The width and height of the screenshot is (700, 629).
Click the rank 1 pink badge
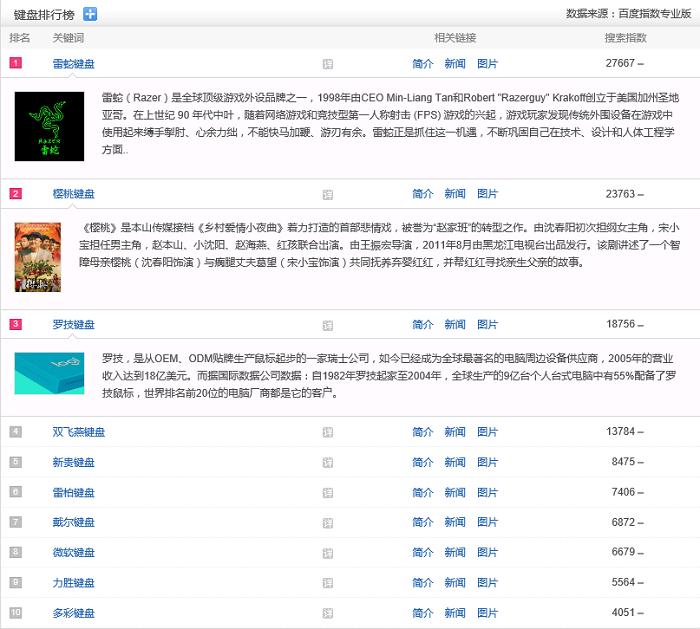[x=16, y=62]
